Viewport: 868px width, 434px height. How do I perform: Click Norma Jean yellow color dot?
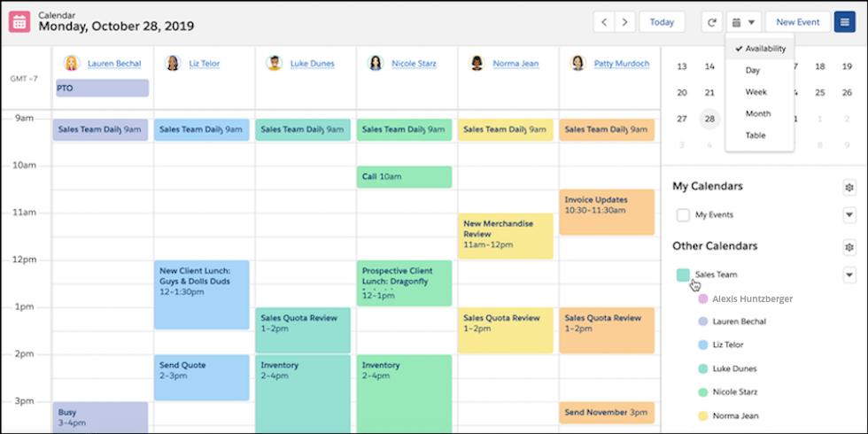pyautogui.click(x=703, y=415)
